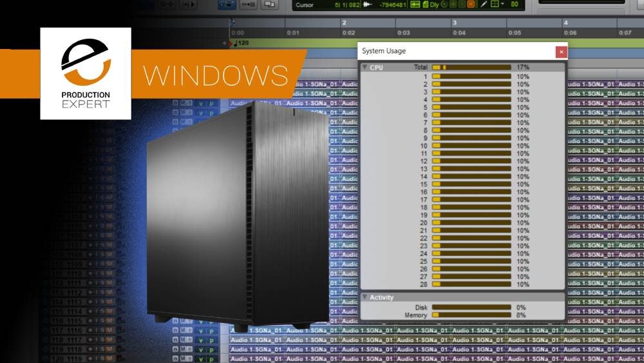Select first Audio 1-SGNa_01 clip on track 1118
Screen dimensions: 644x363
257,349
